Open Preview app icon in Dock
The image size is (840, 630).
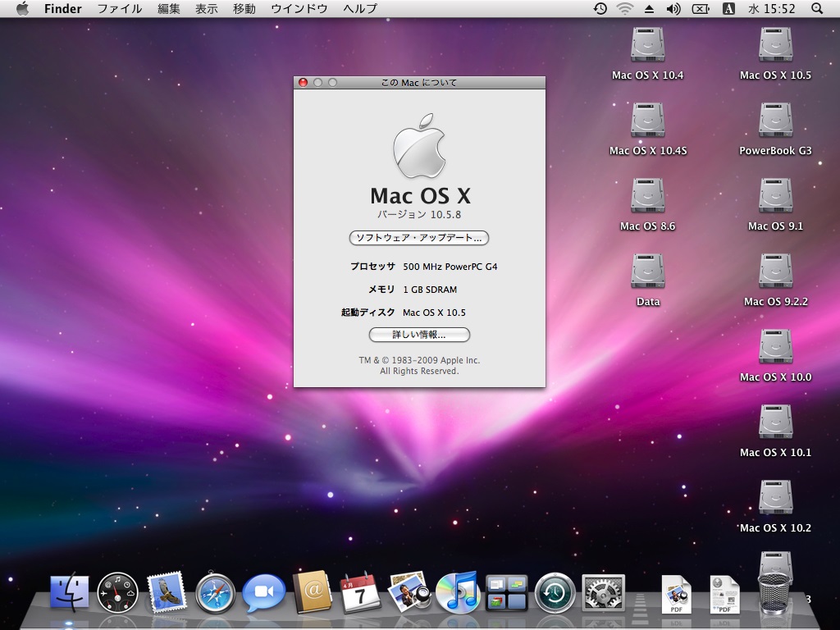tap(409, 592)
